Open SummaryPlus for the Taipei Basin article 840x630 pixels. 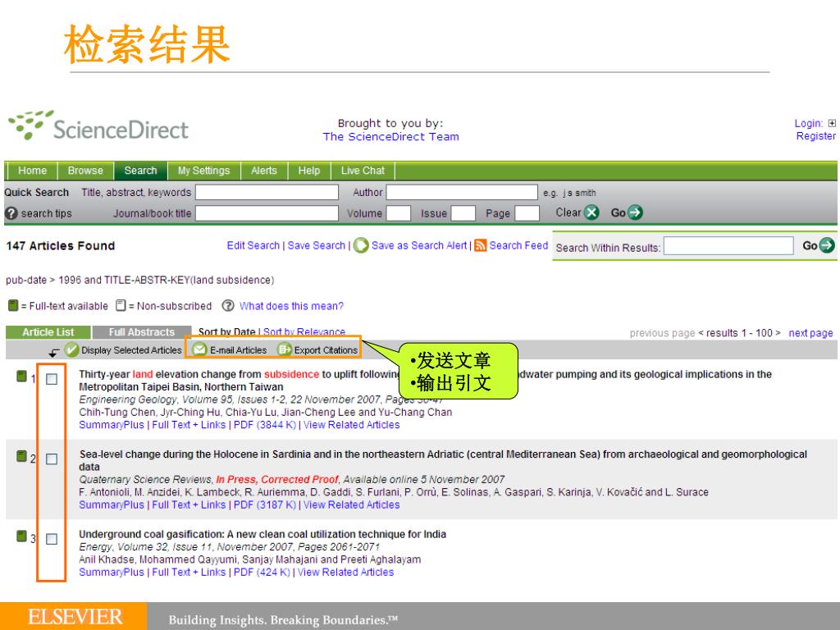[112, 425]
